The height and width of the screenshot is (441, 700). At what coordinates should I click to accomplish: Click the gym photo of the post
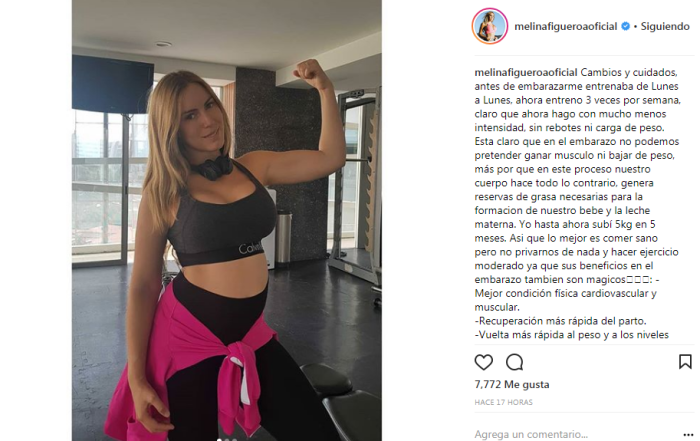pyautogui.click(x=227, y=220)
